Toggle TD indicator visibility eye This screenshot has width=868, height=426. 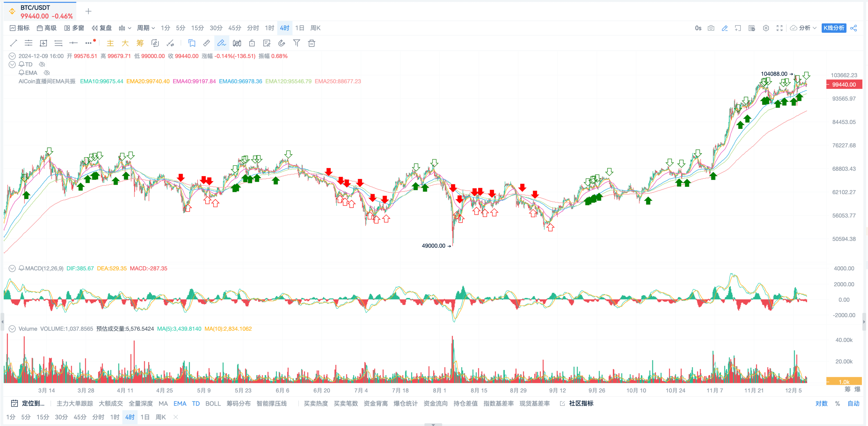42,64
